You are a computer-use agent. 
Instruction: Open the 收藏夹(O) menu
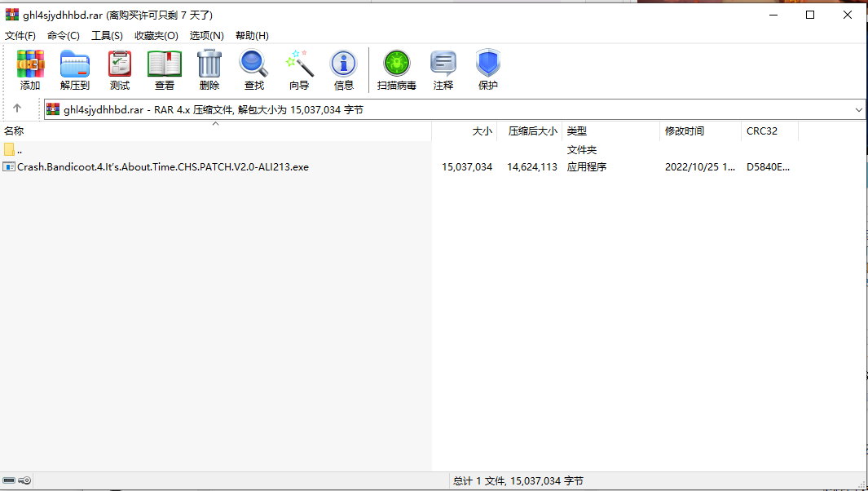(156, 35)
